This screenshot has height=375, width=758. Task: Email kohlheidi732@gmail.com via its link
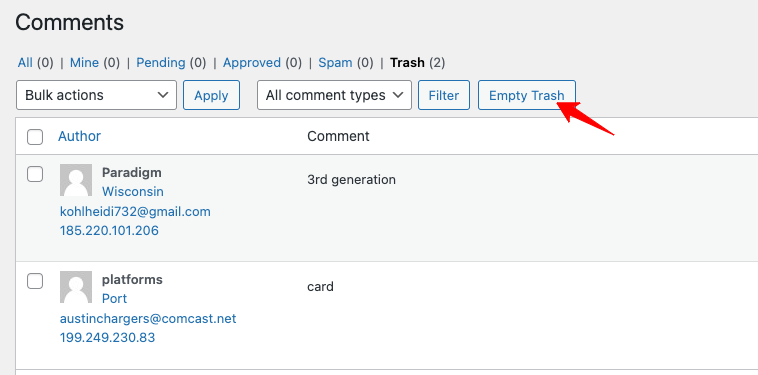tap(135, 212)
